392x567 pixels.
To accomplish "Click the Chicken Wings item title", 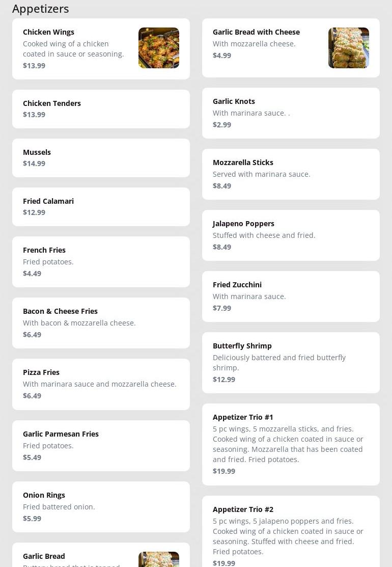I will [48, 32].
